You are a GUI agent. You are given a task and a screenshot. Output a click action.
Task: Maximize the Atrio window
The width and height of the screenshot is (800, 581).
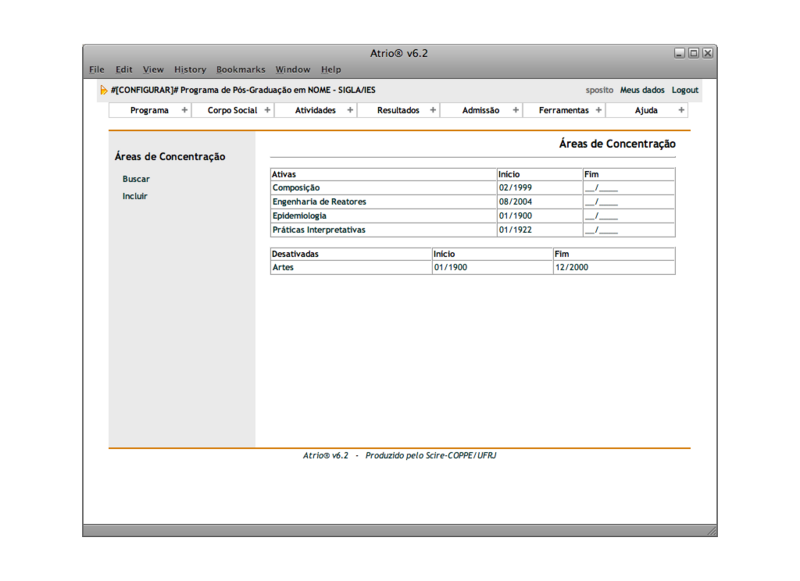pos(694,53)
